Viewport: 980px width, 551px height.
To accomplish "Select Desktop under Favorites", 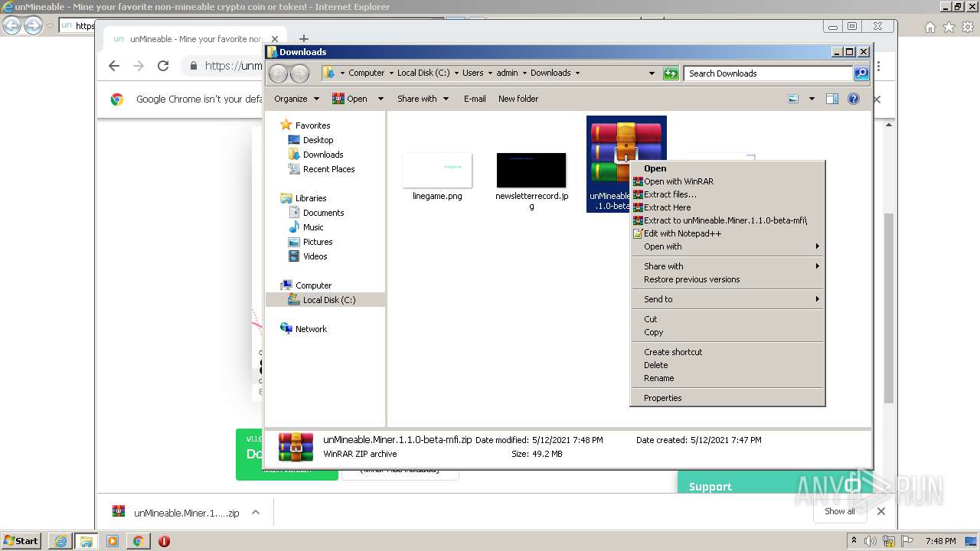I will pos(318,140).
